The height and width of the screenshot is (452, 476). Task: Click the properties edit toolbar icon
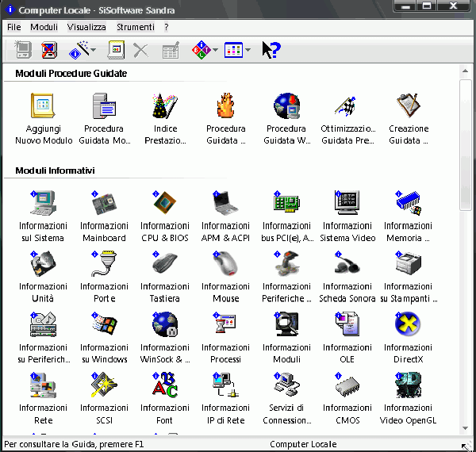[x=171, y=51]
